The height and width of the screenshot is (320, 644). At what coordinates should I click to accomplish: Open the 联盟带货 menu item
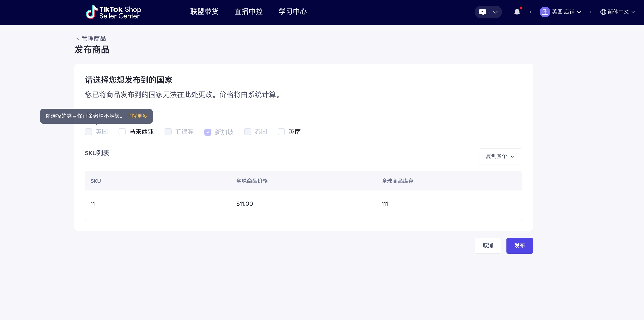pyautogui.click(x=204, y=11)
